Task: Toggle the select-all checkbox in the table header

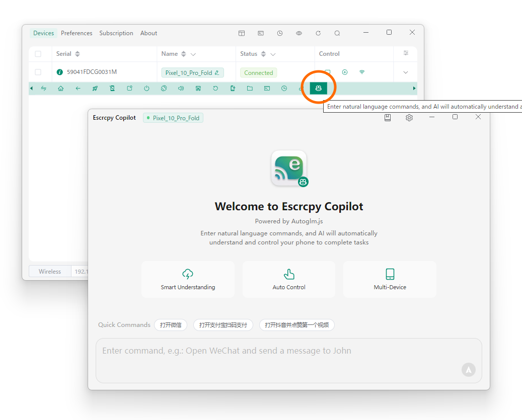Action: pos(38,54)
